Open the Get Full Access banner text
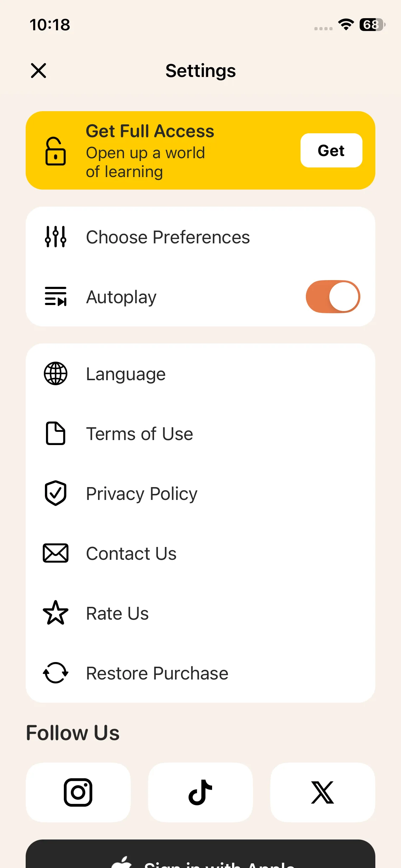 [150, 150]
